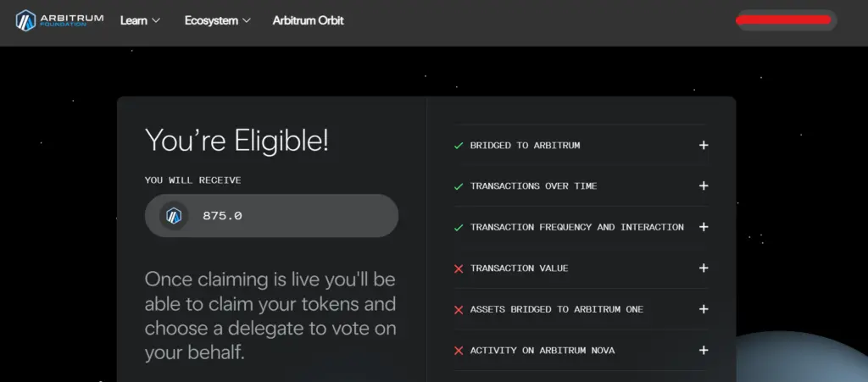Viewport: 868px width, 382px height.
Task: Click green checkmark for Transaction Frequency and Interaction
Action: coord(459,228)
